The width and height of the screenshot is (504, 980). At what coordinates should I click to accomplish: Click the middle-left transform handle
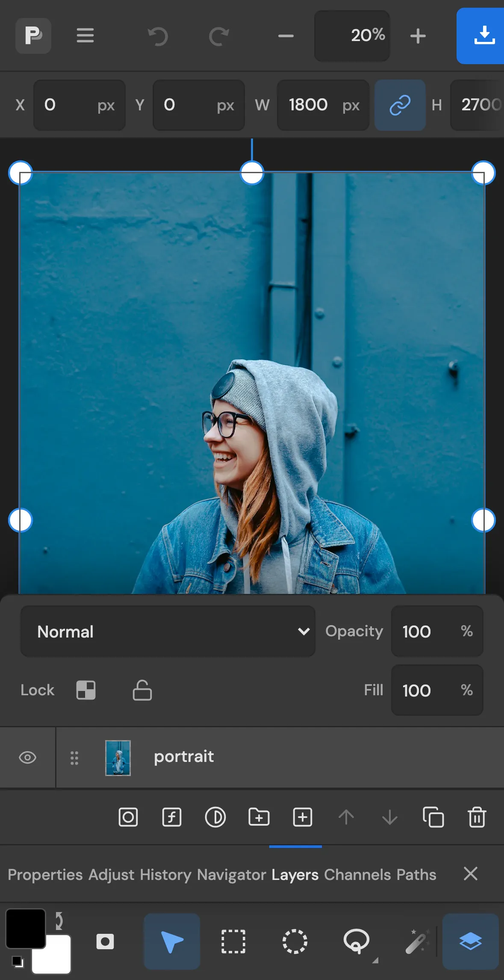point(21,520)
